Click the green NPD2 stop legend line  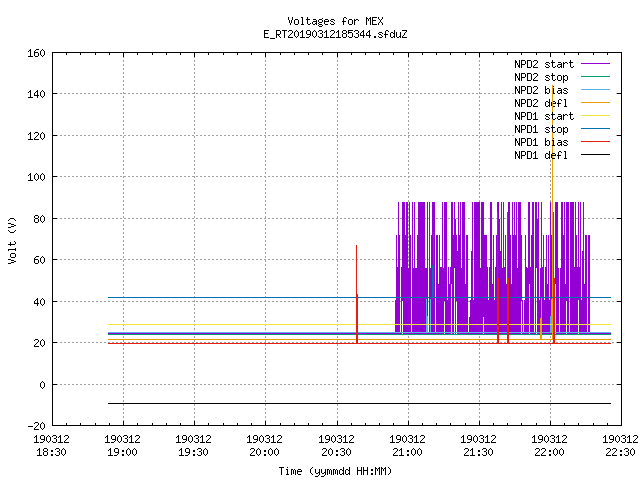[595, 76]
